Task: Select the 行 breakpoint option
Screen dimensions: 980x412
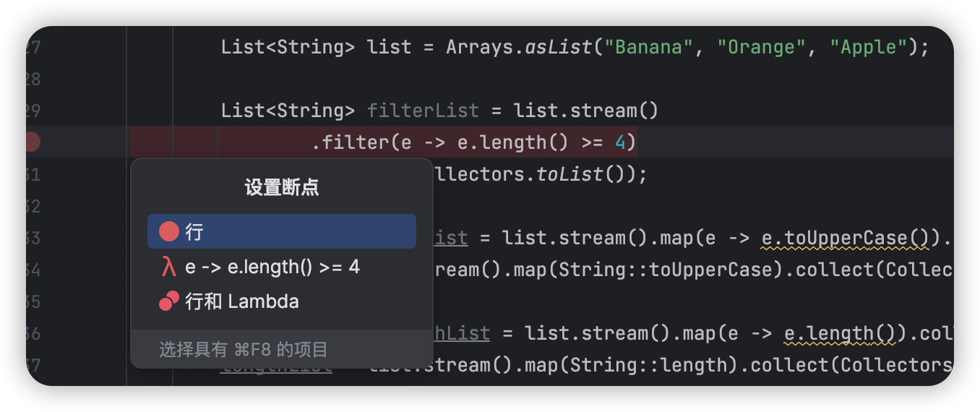Action: (x=282, y=231)
